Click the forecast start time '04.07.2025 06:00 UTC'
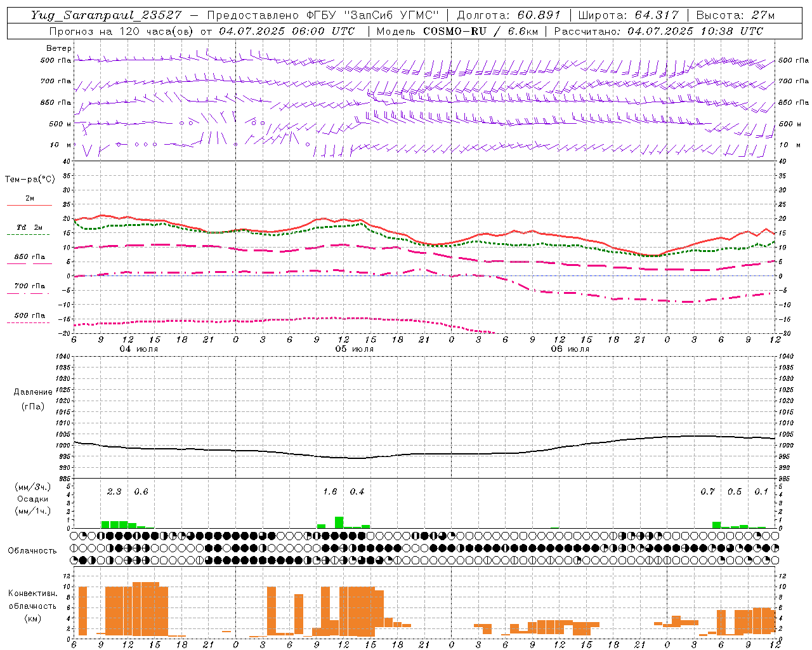 pyautogui.click(x=287, y=31)
